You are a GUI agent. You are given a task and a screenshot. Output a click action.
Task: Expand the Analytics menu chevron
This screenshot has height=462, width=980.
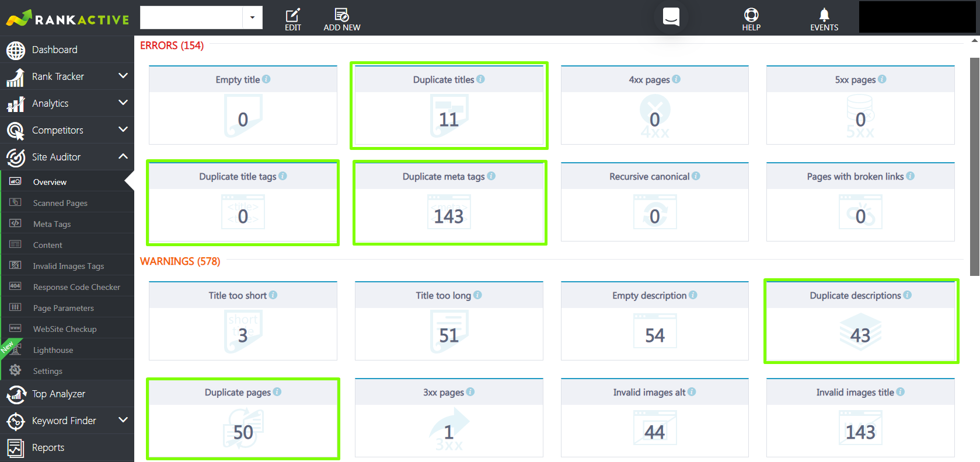pos(123,103)
